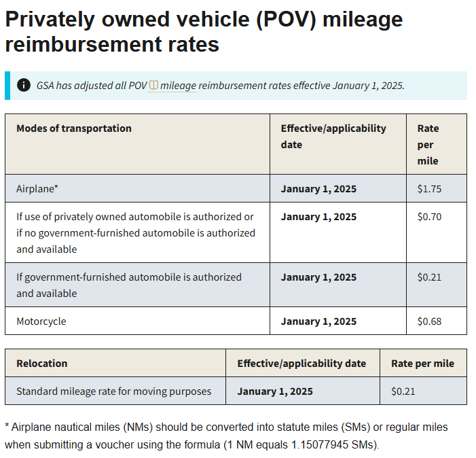Click the $0.21 rate in the Relocation table
Viewport: 476px width, 458px height.
(x=403, y=391)
